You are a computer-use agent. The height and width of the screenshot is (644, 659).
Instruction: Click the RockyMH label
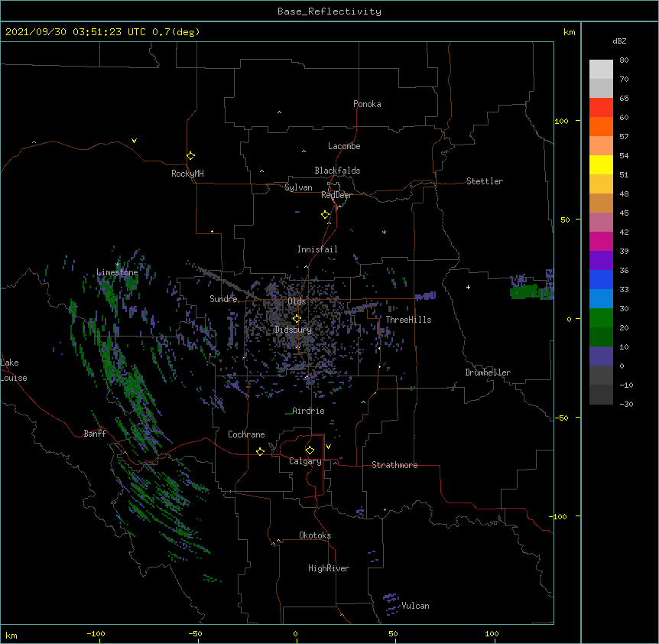[187, 174]
